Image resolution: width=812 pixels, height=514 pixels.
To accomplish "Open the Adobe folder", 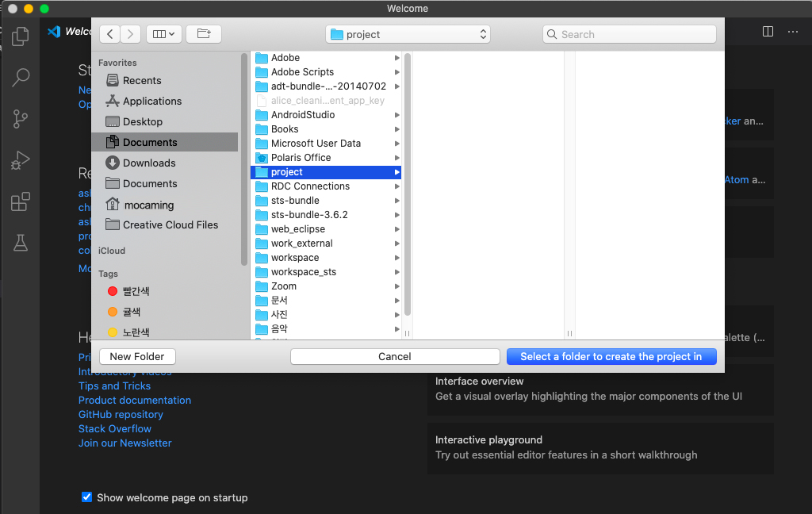I will 326,58.
